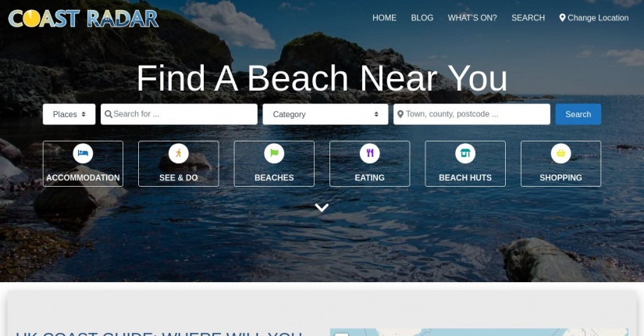The height and width of the screenshot is (336, 644).
Task: Click the down chevron below the category tiles
Action: point(322,208)
